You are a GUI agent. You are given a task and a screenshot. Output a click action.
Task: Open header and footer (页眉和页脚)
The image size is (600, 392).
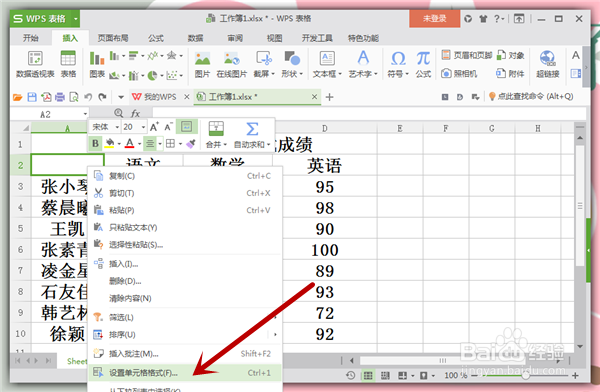(x=466, y=55)
